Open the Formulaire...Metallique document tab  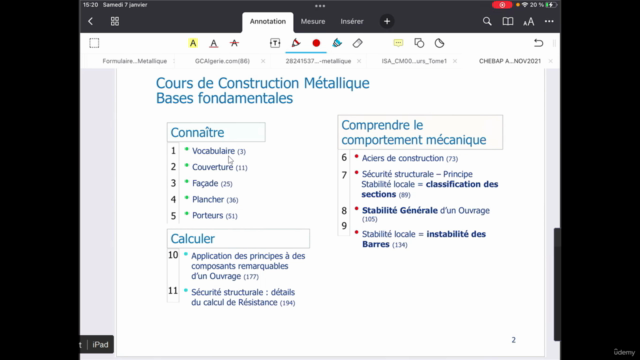[135, 61]
